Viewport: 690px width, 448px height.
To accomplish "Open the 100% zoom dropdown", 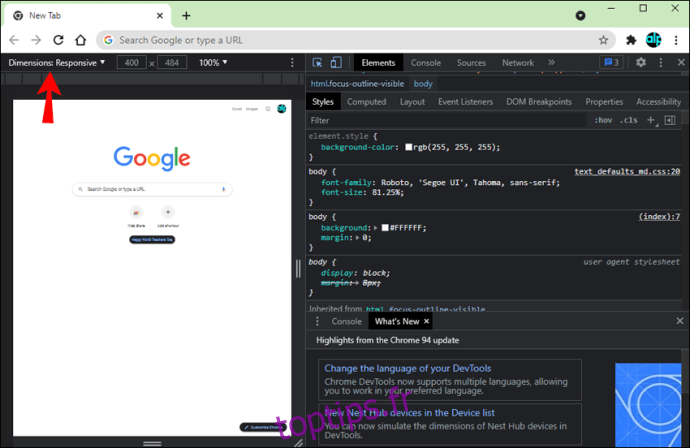I will tap(213, 62).
